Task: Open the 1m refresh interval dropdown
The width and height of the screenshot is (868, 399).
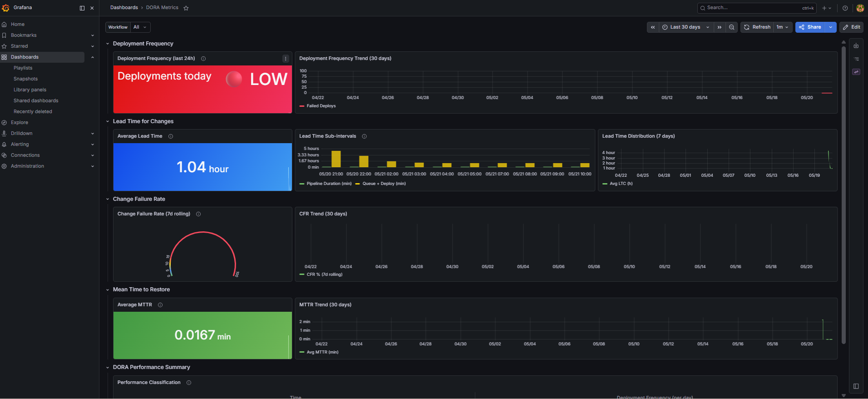Action: pyautogui.click(x=783, y=27)
